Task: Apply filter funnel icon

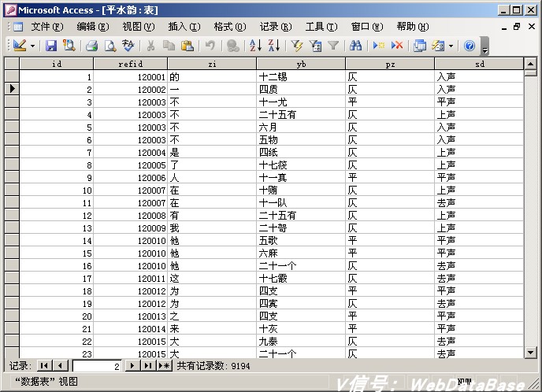Action: click(333, 45)
